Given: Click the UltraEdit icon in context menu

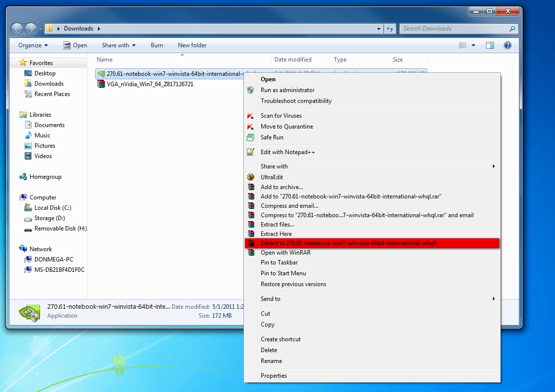Looking at the screenshot, I should click(250, 177).
